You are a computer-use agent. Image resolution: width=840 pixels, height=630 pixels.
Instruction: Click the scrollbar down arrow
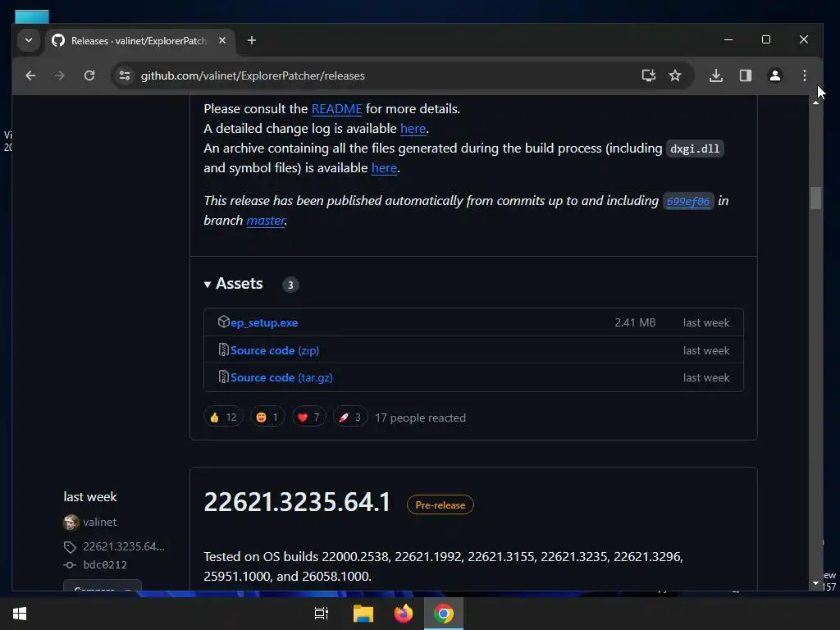pyautogui.click(x=815, y=583)
